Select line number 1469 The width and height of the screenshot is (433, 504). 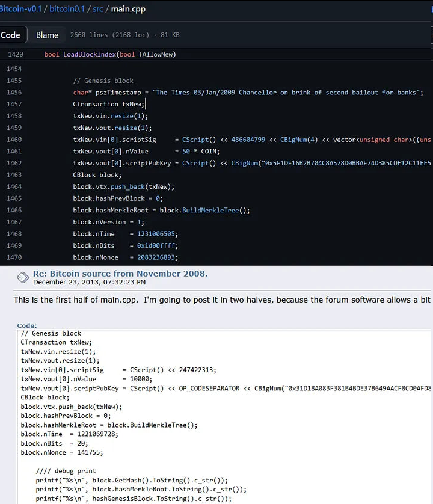pos(14,245)
